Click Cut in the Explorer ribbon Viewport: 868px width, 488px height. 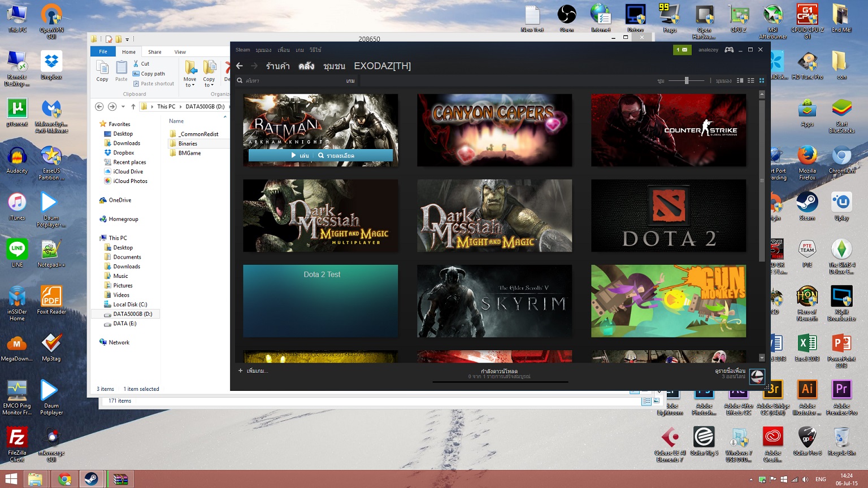point(141,64)
